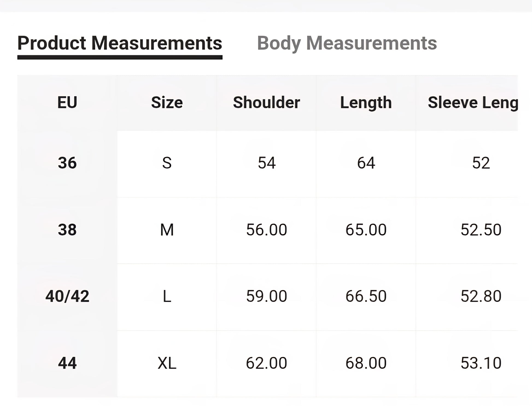Click the 53.10 sleeve length value

tap(481, 363)
